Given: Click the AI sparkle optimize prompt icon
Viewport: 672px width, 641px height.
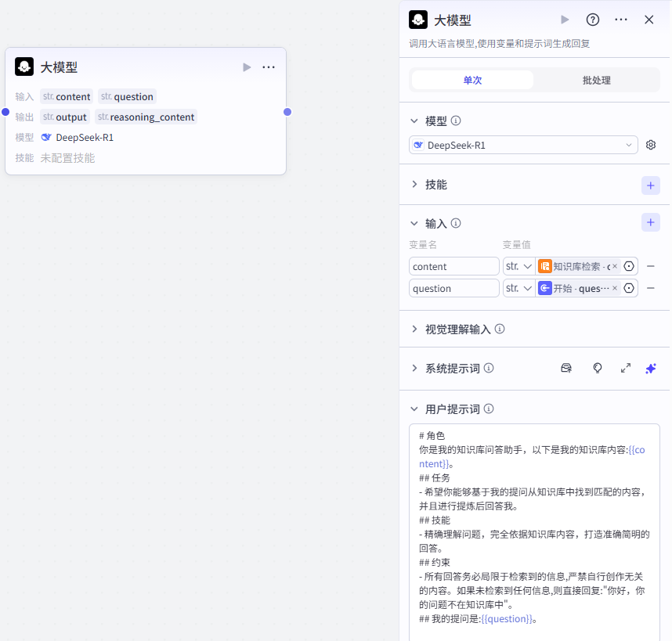Looking at the screenshot, I should [x=651, y=369].
